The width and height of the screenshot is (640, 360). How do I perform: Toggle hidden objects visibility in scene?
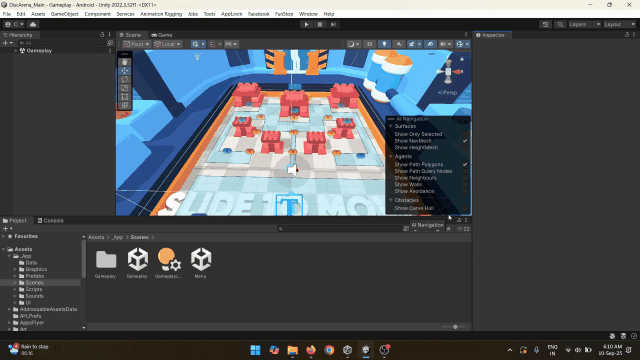click(x=430, y=44)
